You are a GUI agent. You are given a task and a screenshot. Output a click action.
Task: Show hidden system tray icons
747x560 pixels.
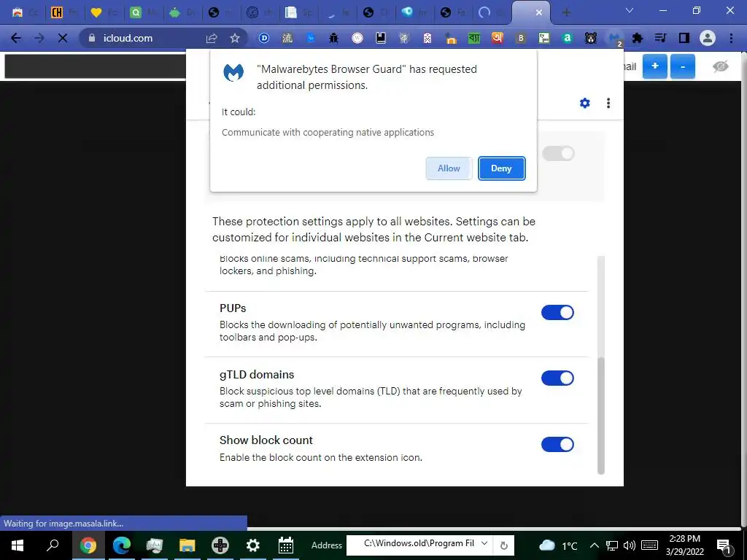594,545
